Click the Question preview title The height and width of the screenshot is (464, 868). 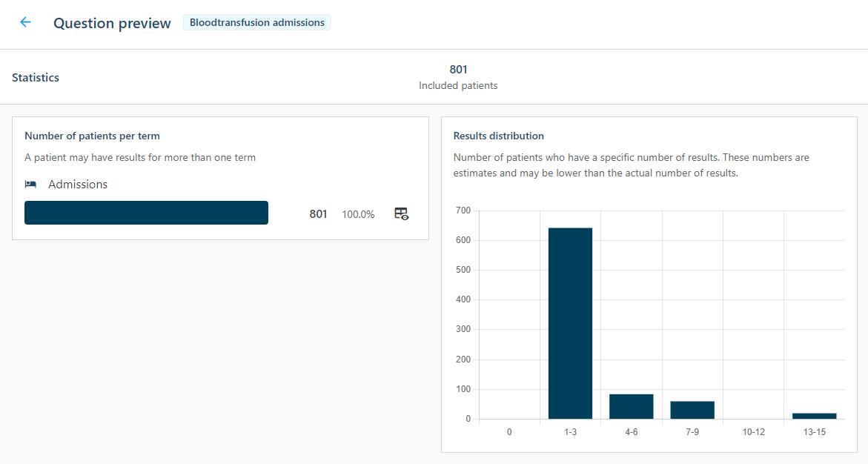112,23
